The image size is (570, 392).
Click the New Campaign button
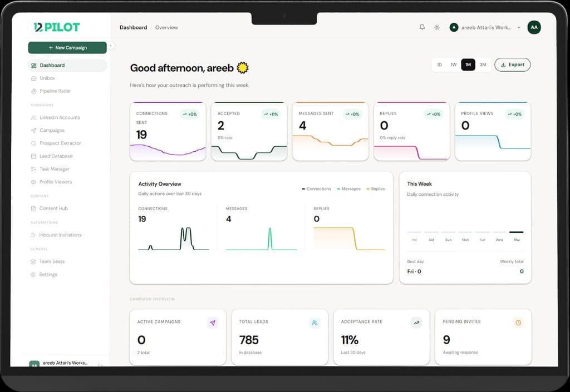point(67,48)
